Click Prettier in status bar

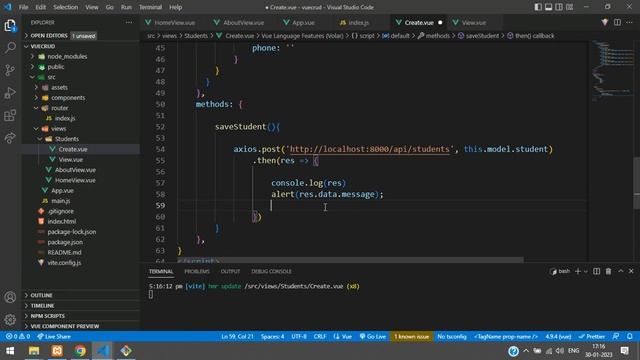pos(592,336)
